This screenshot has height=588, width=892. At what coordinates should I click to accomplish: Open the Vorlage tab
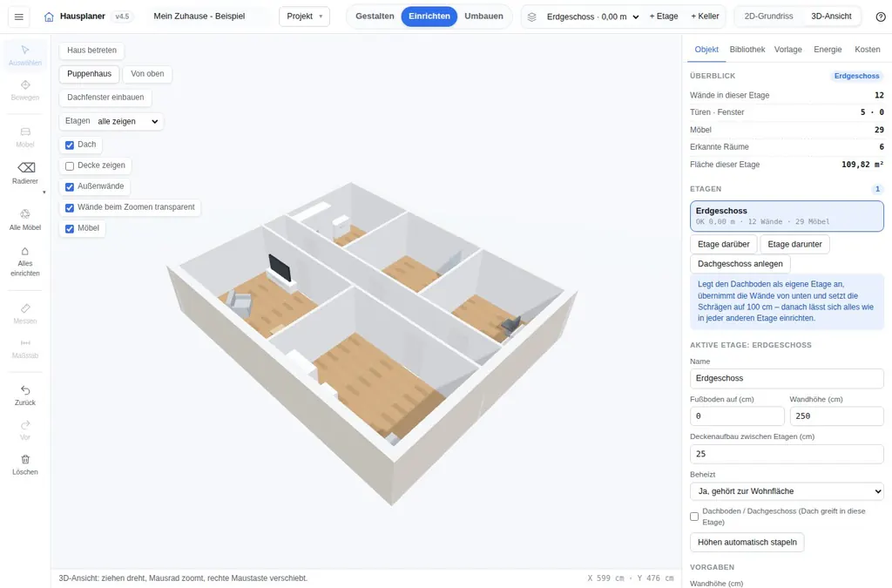tap(787, 50)
